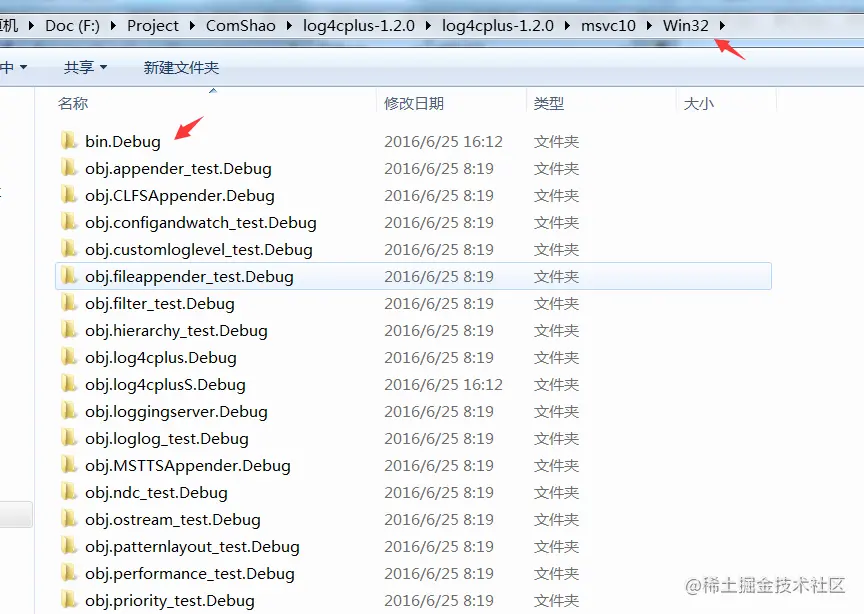
Task: Select obj.performance_test.Debug name text
Action: point(190,574)
